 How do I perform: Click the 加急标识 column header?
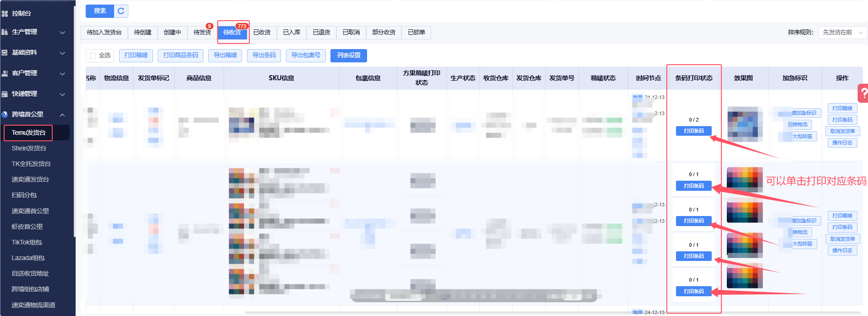coord(795,78)
